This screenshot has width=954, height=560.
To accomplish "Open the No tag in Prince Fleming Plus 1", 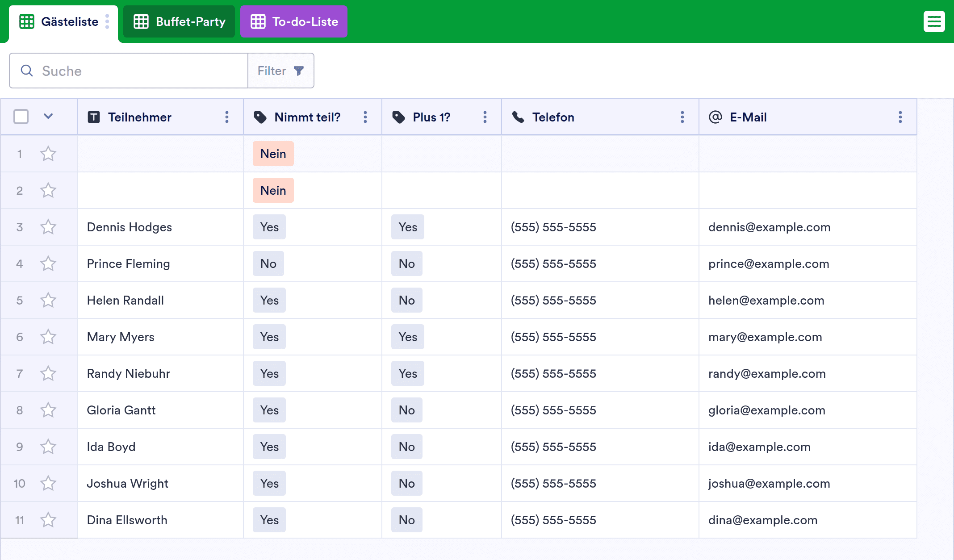I will click(x=406, y=263).
